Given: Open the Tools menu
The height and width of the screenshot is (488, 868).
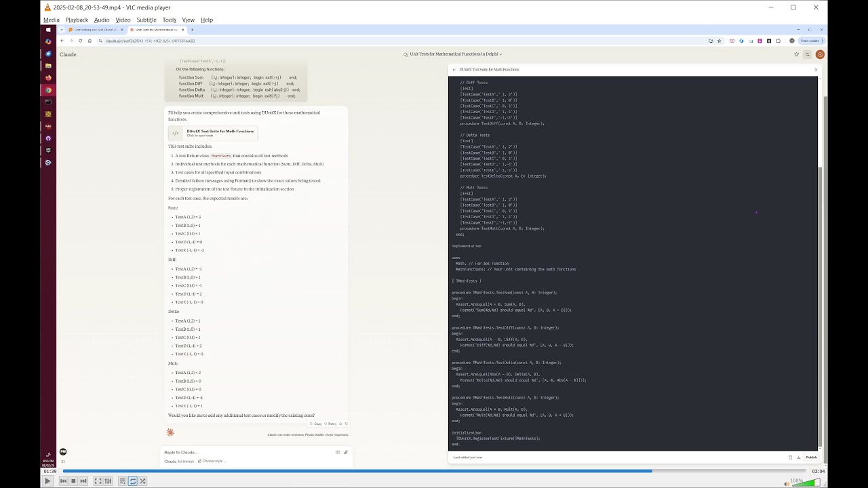Looking at the screenshot, I should tap(170, 20).
